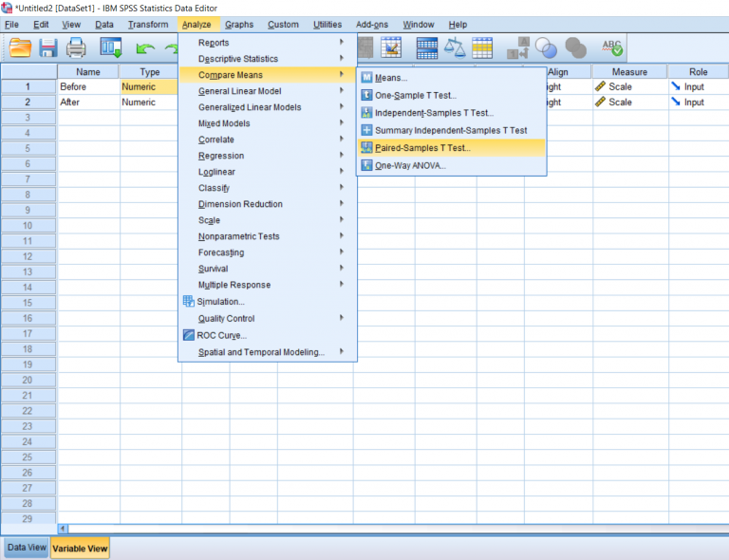
Task: Open the Quality Control entry
Action: pos(268,318)
